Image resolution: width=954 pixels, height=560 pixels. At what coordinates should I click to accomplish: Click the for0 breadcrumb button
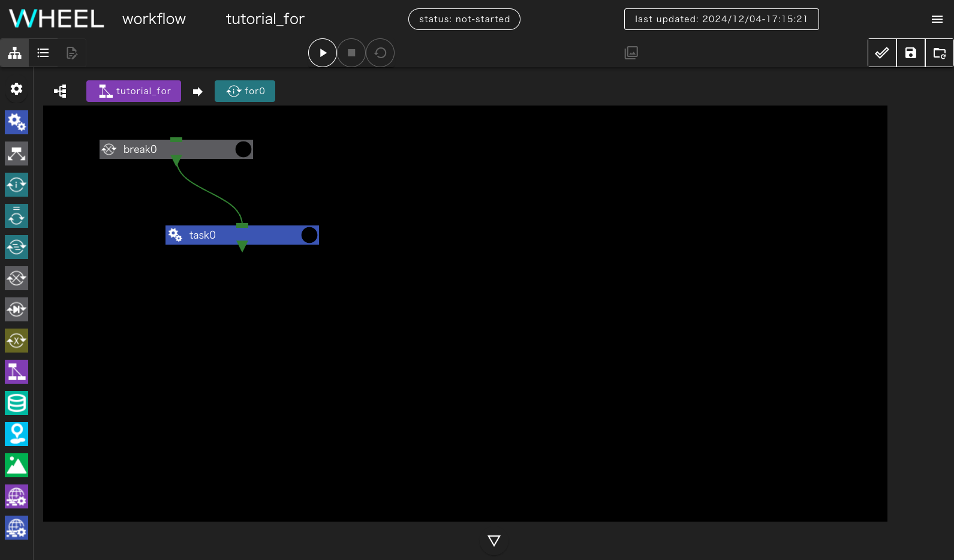click(245, 91)
